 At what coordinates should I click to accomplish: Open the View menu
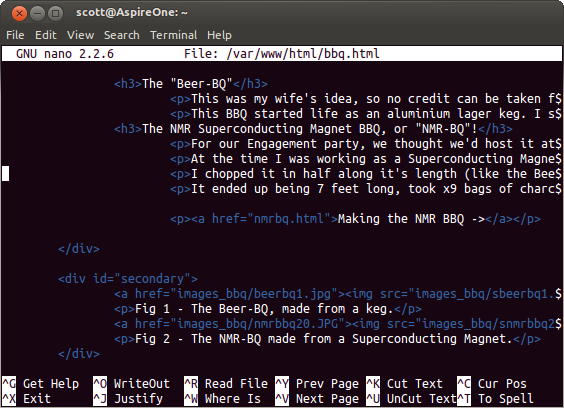80,35
